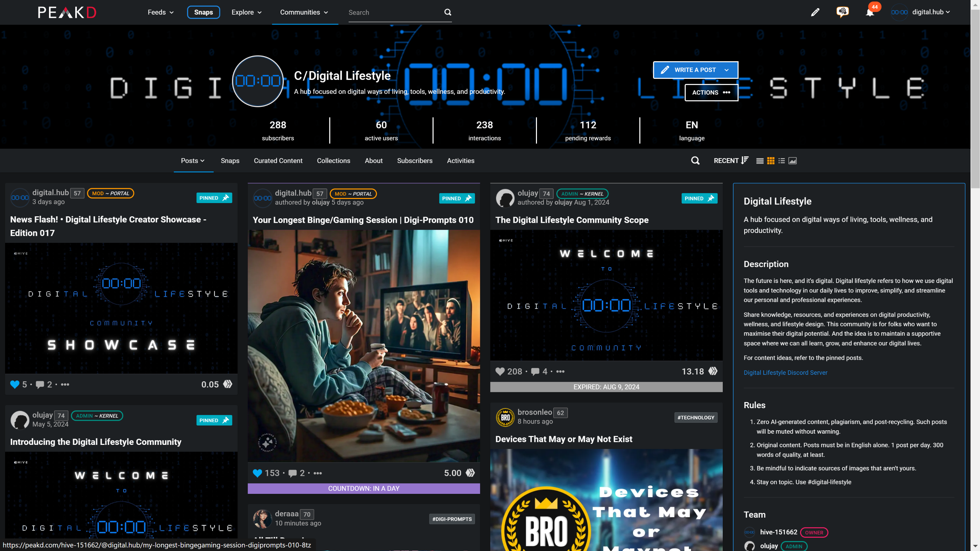Viewport: 980px width, 551px height.
Task: Click the 288 subscribers stat
Action: point(278,130)
